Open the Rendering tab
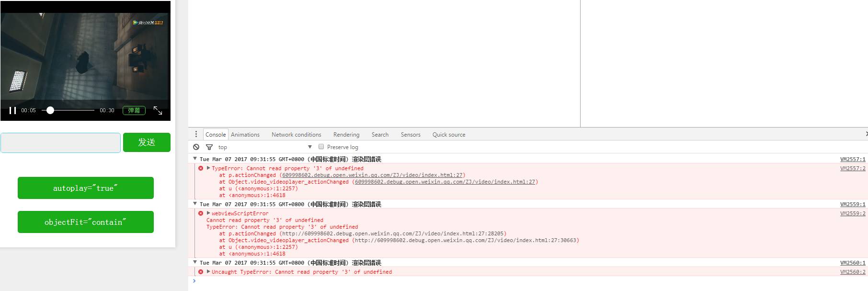This screenshot has height=291, width=868. click(346, 135)
